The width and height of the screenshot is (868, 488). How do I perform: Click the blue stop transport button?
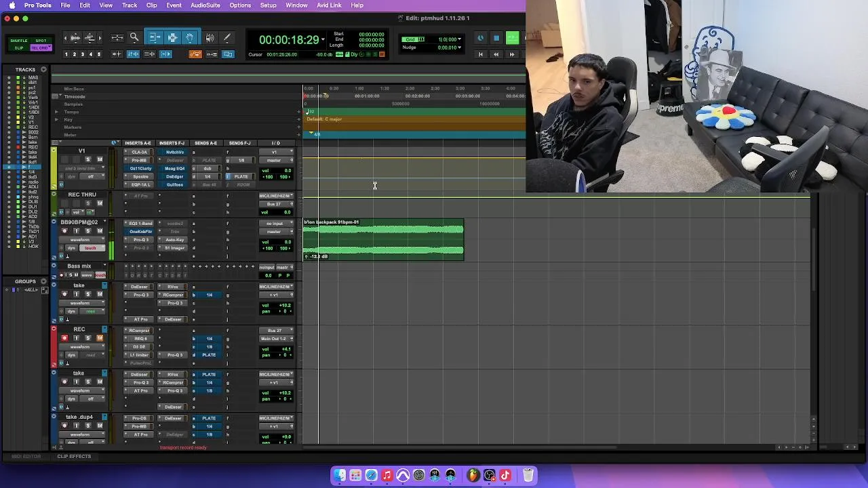tap(496, 38)
